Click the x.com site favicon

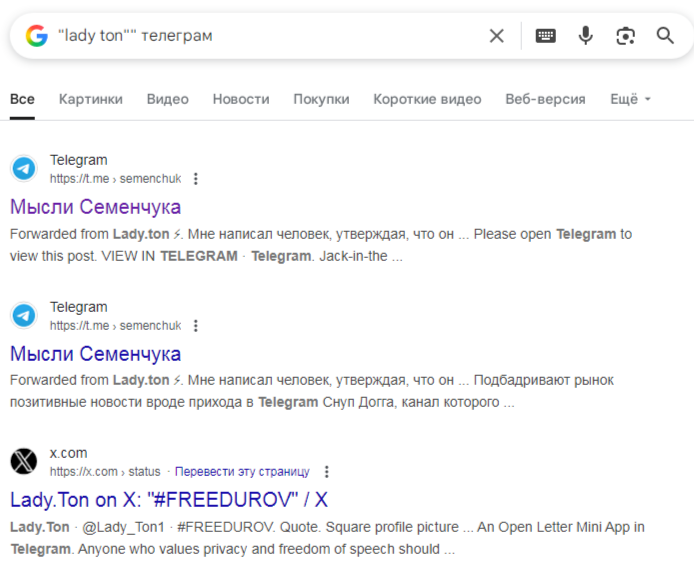[x=24, y=461]
